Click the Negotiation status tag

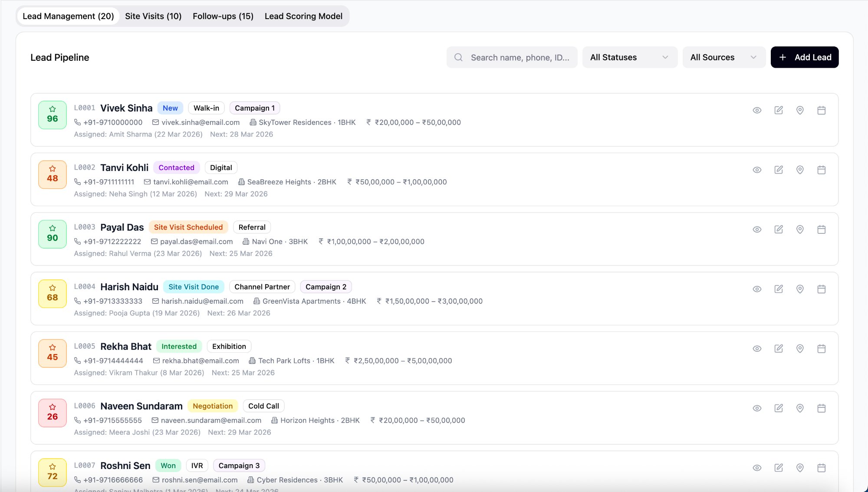coord(213,406)
